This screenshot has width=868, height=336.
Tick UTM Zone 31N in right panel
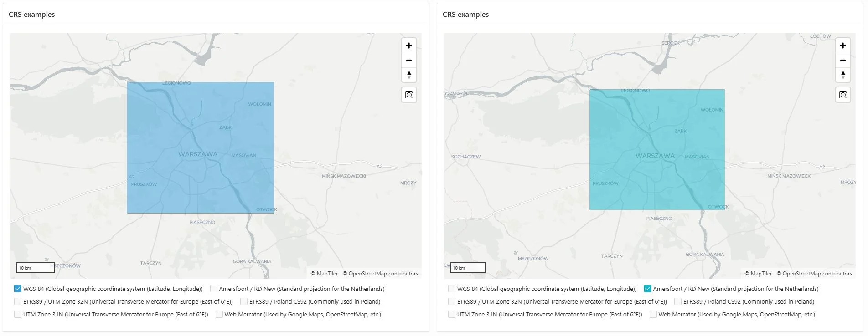(452, 314)
